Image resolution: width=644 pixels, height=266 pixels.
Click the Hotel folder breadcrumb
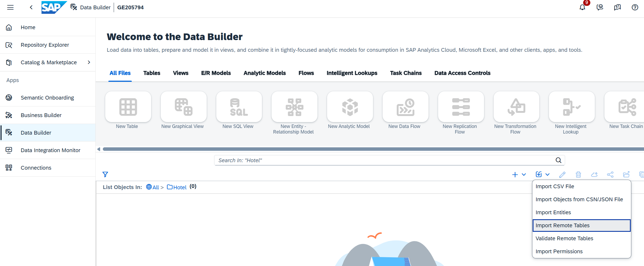pos(177,187)
